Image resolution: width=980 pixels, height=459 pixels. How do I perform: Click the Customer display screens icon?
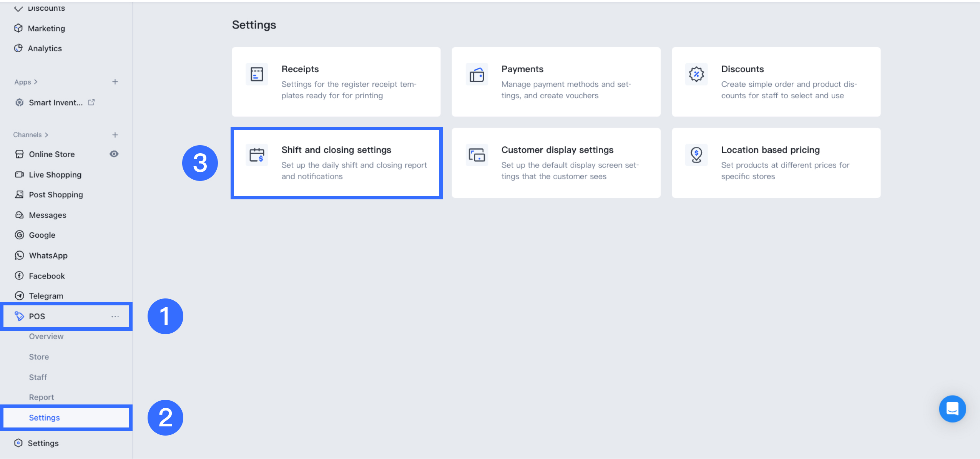point(477,155)
